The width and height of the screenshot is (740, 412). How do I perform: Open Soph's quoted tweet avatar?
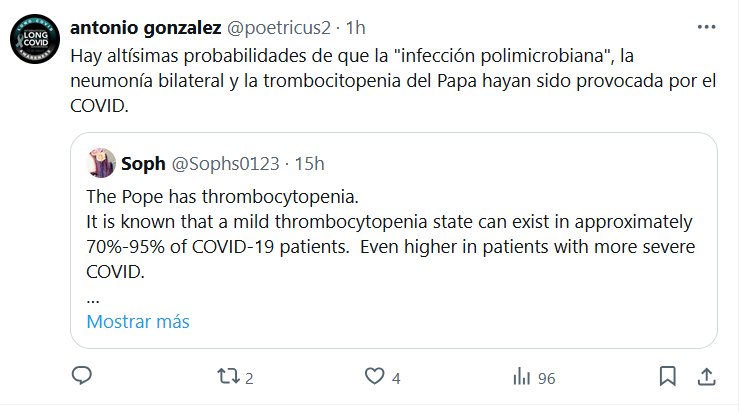[99, 162]
